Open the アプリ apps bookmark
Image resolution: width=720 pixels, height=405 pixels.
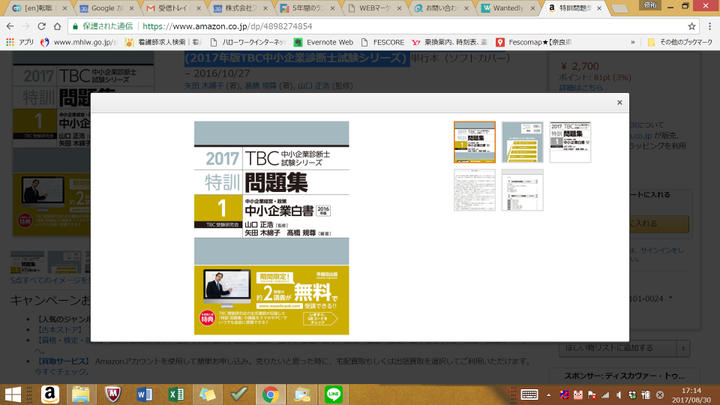20,42
